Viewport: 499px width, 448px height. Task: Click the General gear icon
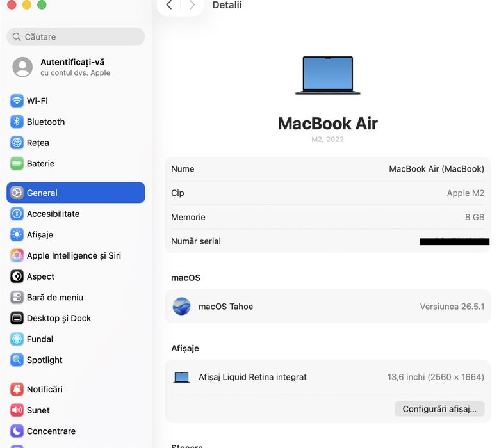(x=17, y=193)
